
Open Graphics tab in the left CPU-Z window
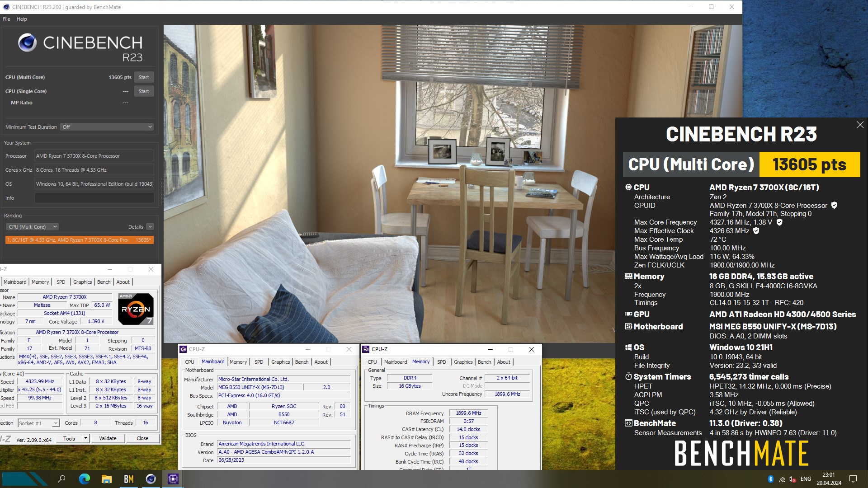pyautogui.click(x=83, y=282)
